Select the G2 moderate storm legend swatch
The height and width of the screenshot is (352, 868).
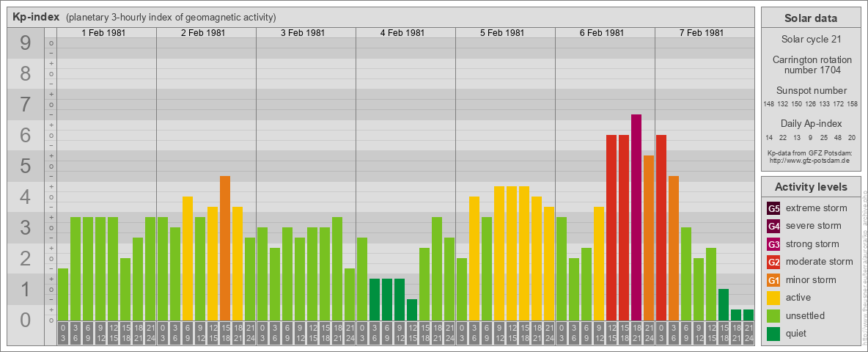pyautogui.click(x=773, y=262)
